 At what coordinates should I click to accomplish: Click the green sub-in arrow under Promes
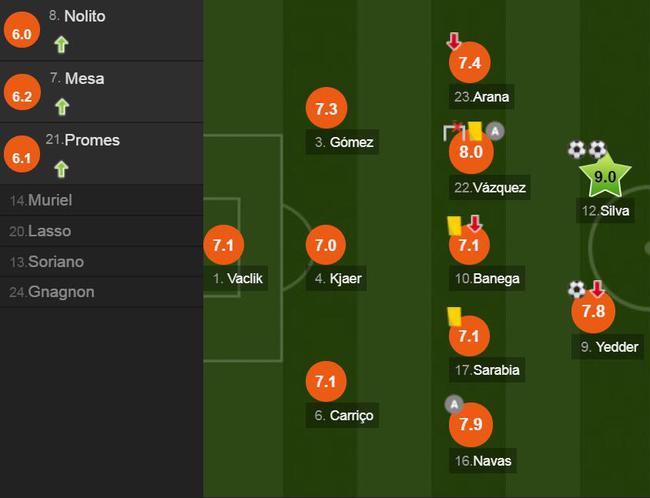(61, 169)
